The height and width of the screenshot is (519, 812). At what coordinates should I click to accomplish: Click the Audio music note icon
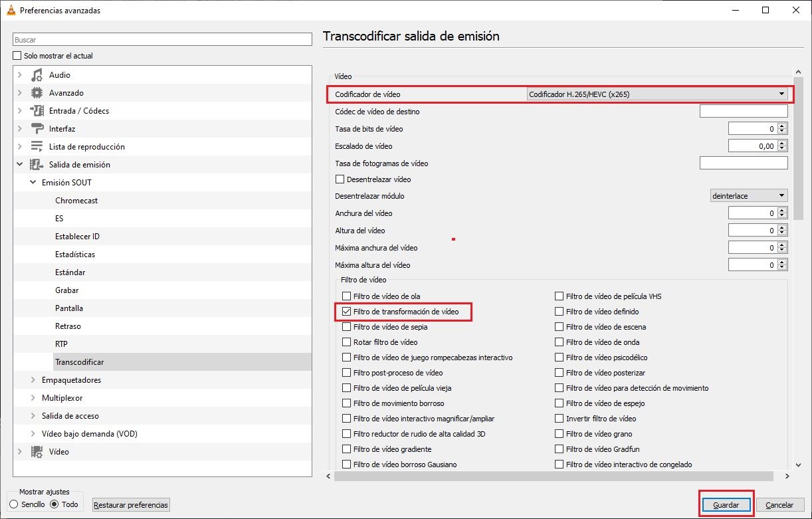click(37, 75)
